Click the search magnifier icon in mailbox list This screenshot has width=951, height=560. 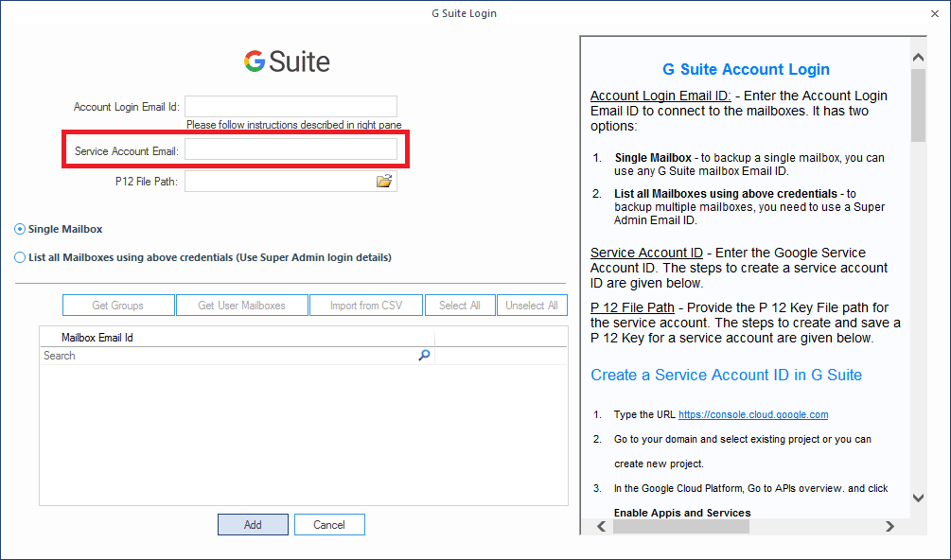coord(424,356)
